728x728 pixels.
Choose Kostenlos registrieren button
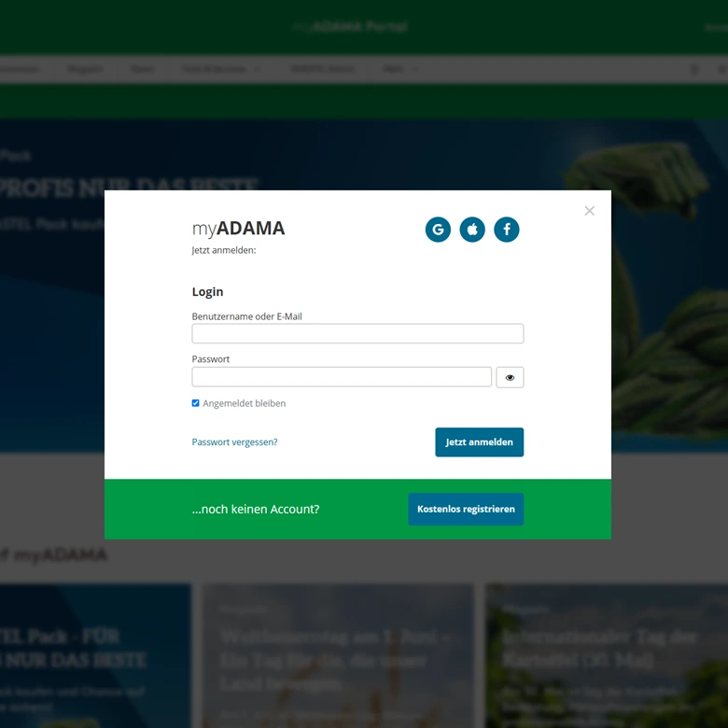(x=466, y=509)
